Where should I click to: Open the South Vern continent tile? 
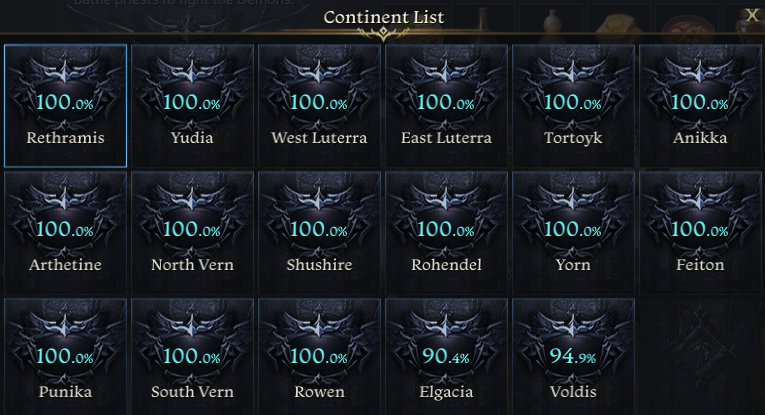pyautogui.click(x=192, y=356)
